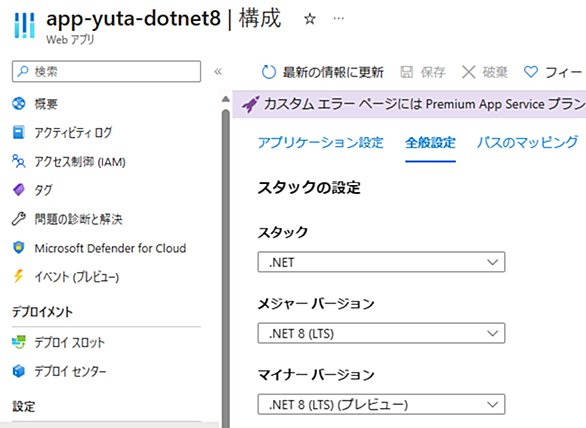This screenshot has width=586, height=428.
Task: Click the wrench icon for 問題の診断と解決
Action: [x=19, y=219]
